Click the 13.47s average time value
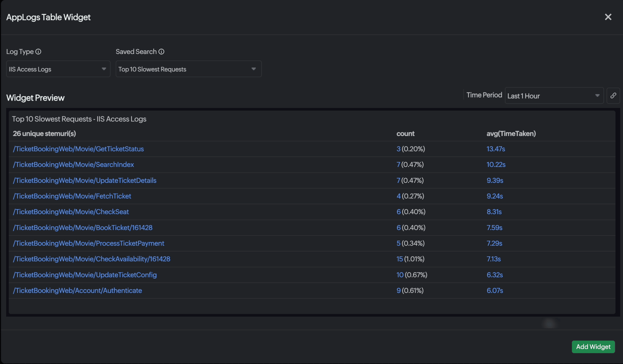 pyautogui.click(x=495, y=149)
